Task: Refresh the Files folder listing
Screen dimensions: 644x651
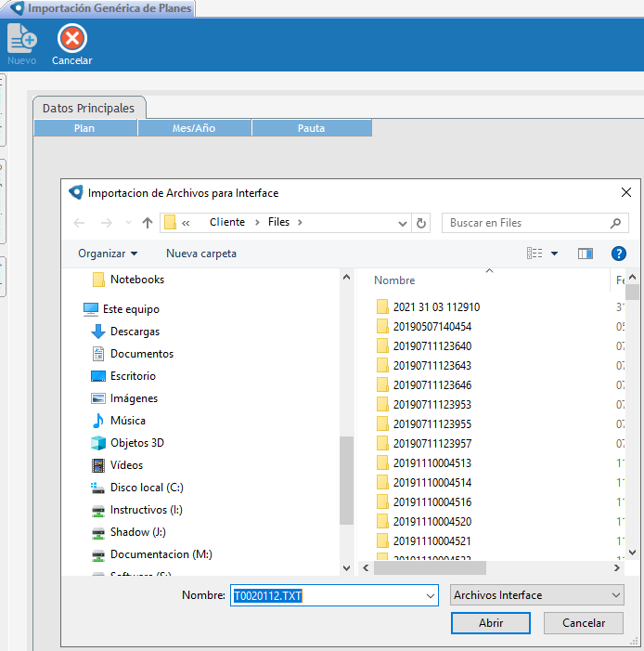Action: 422,223
